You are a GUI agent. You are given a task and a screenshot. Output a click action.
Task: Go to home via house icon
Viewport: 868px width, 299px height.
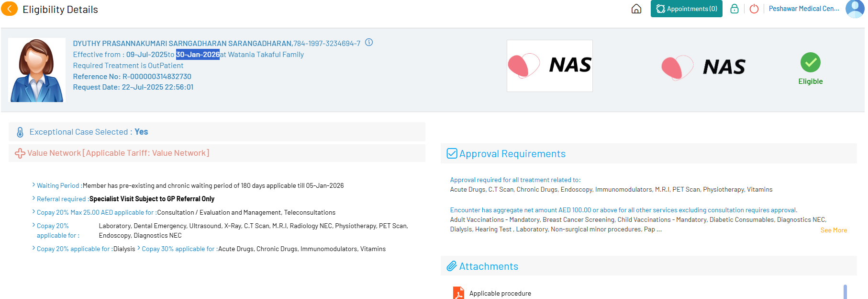(x=636, y=9)
